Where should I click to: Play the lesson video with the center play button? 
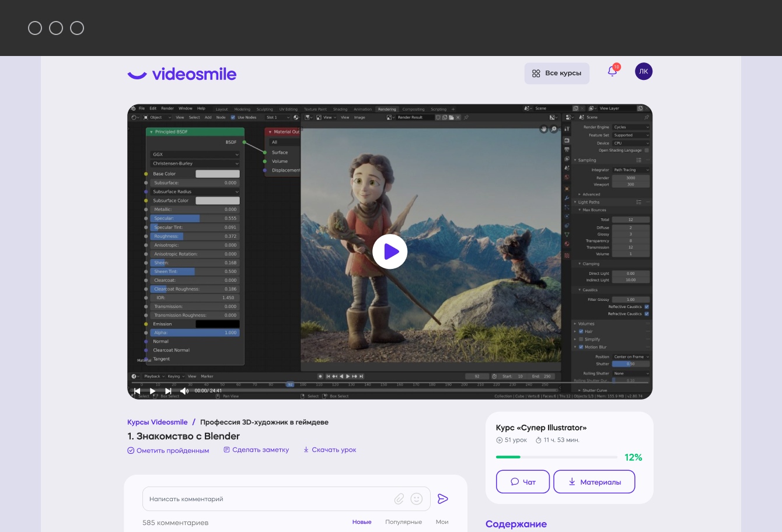coord(390,251)
